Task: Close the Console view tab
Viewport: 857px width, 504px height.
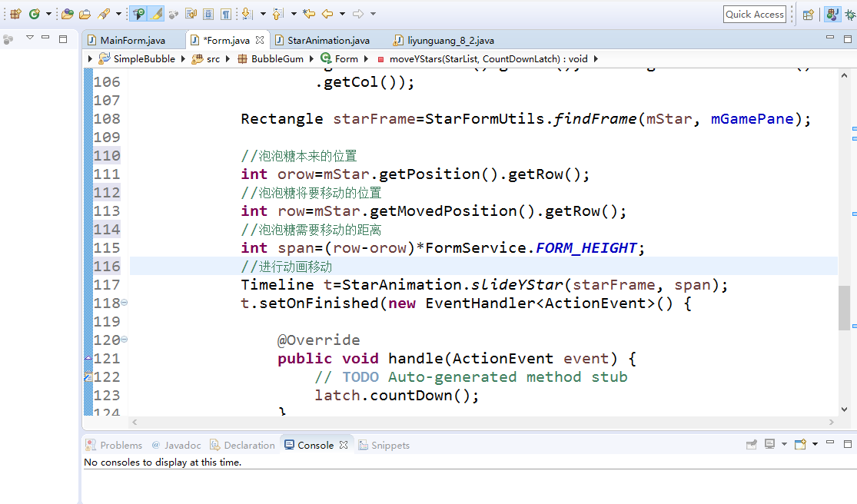Action: click(344, 445)
